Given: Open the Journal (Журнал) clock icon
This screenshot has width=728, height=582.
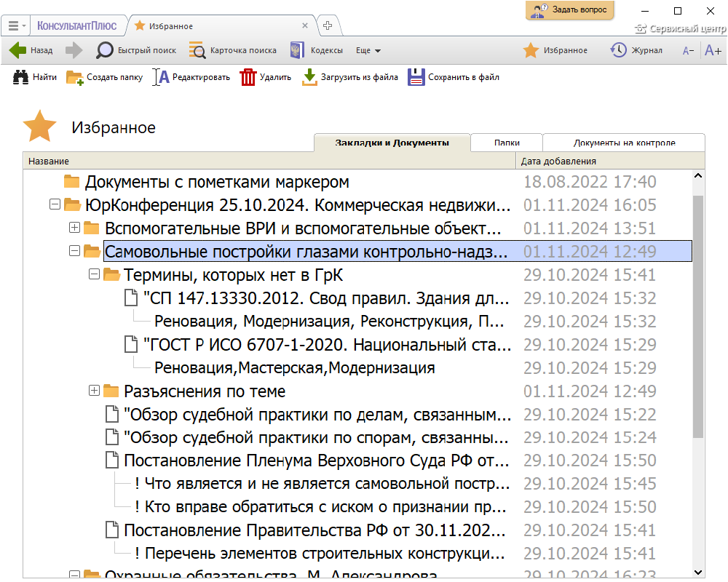Looking at the screenshot, I should [618, 50].
